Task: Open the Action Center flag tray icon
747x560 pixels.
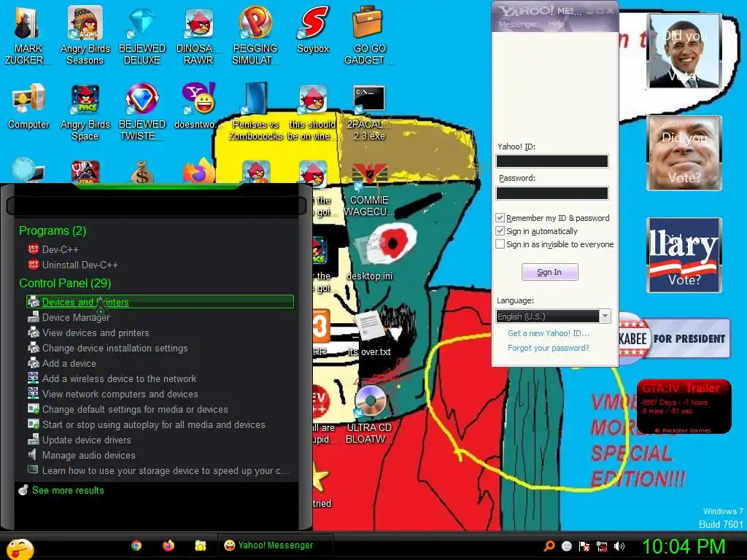Action: (584, 546)
